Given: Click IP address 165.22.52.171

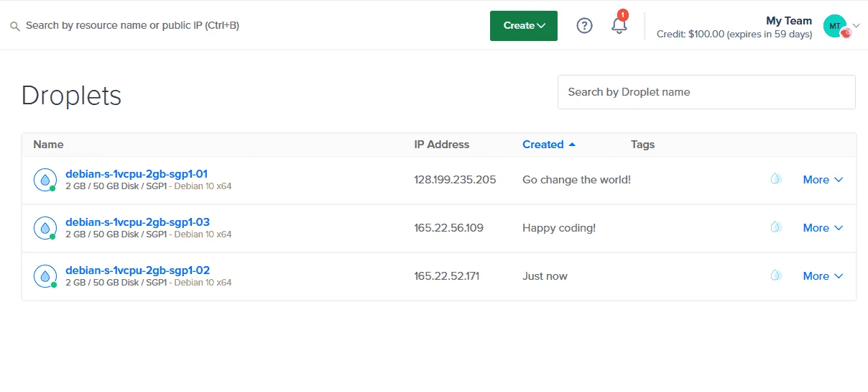Looking at the screenshot, I should (x=447, y=276).
